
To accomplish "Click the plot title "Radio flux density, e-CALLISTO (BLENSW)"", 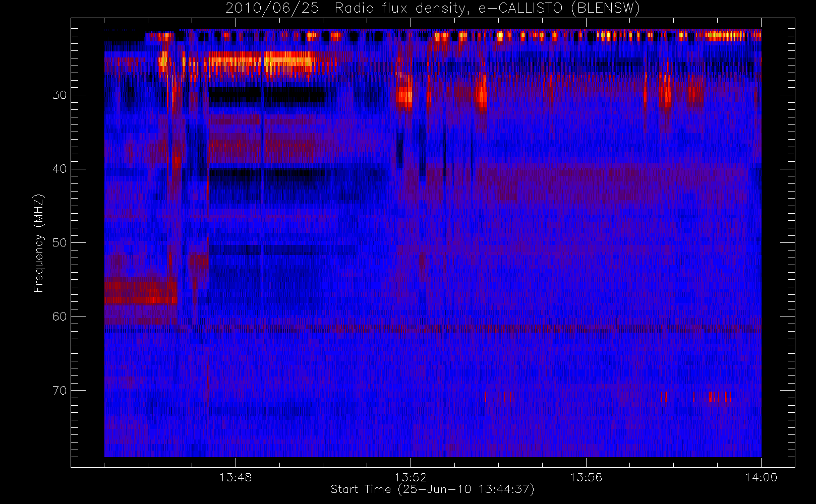I will click(x=487, y=9).
